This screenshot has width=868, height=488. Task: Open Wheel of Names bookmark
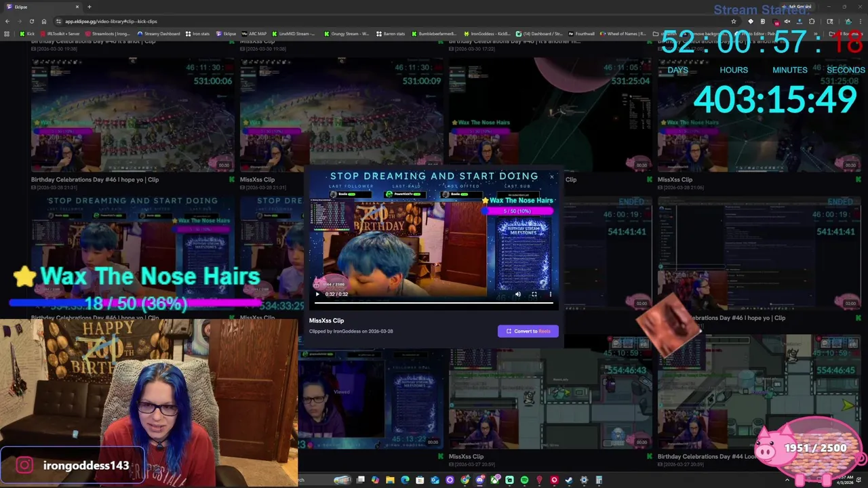click(623, 34)
